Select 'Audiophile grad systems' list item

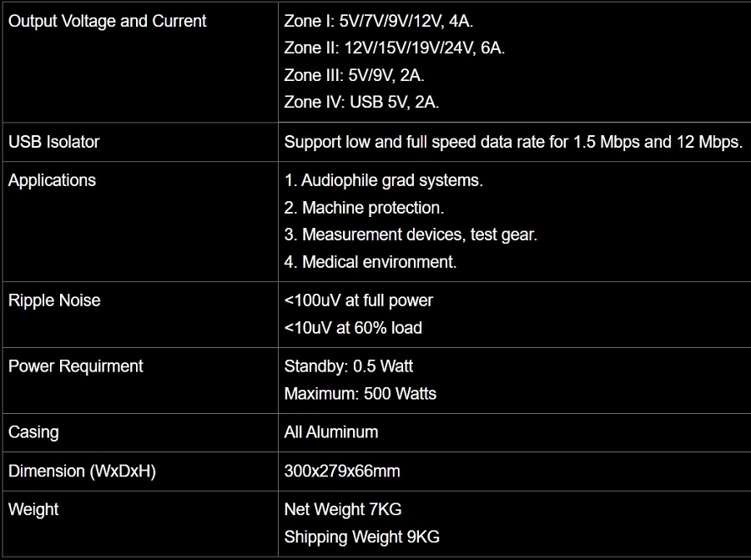click(383, 180)
